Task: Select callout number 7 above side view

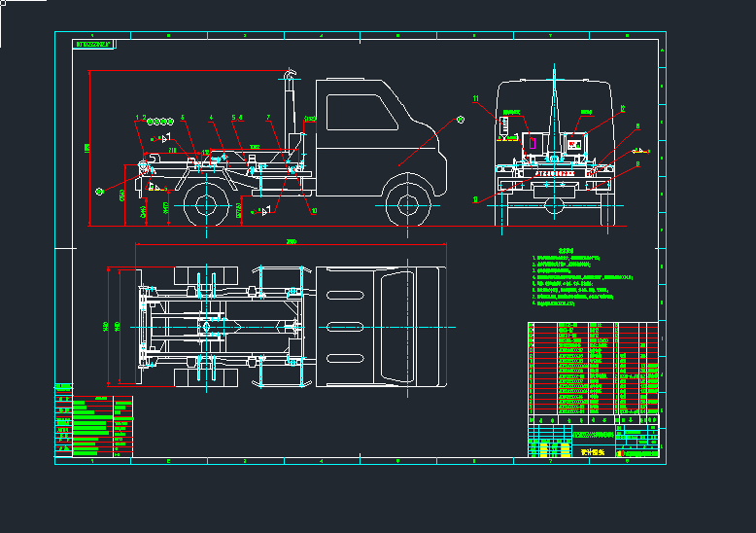Action: (x=267, y=118)
